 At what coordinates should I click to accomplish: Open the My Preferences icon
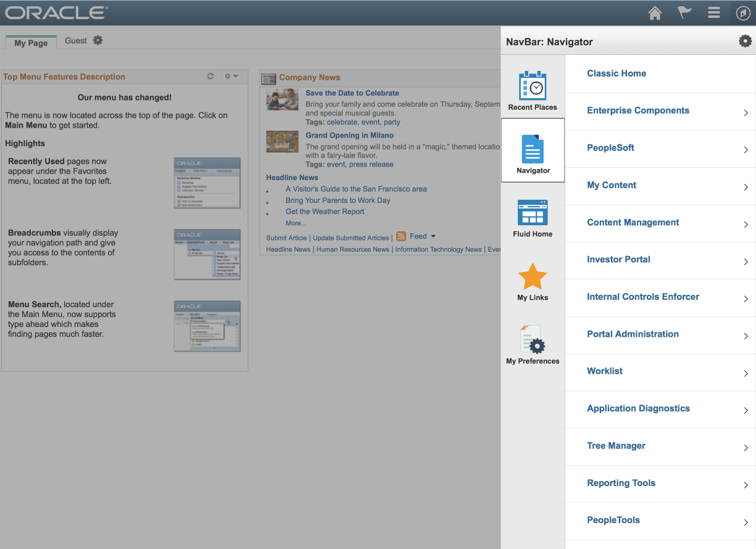(532, 341)
